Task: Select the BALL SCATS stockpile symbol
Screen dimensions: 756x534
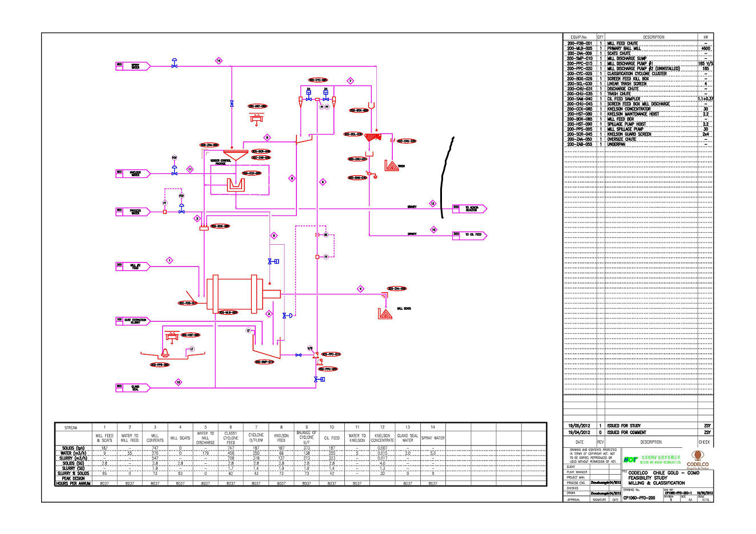Action: [x=385, y=313]
